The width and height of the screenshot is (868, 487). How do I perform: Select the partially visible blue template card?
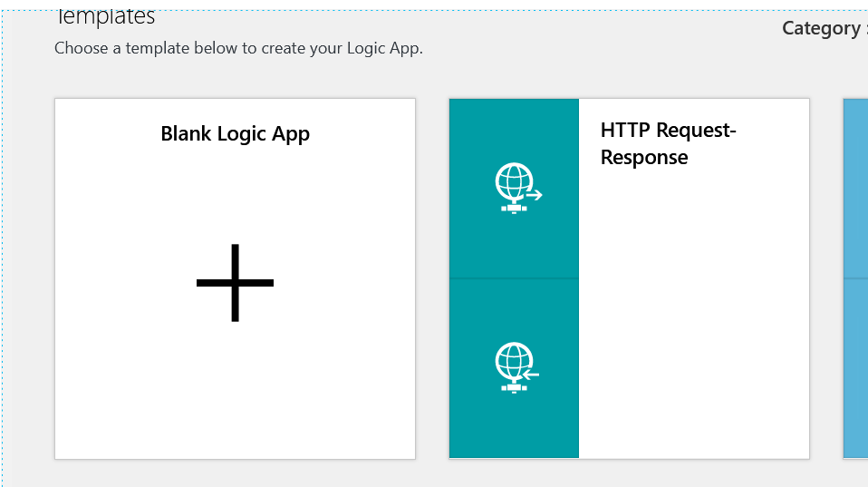tap(855, 278)
